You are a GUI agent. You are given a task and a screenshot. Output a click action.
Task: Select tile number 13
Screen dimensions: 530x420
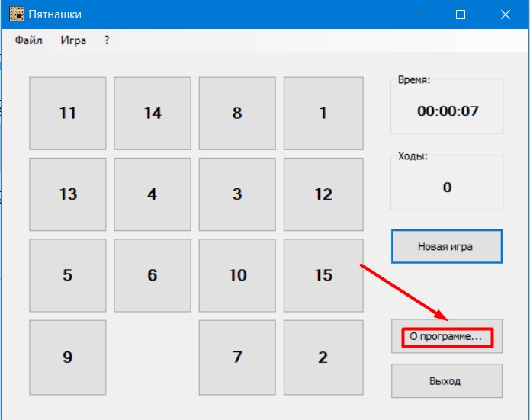click(x=68, y=194)
